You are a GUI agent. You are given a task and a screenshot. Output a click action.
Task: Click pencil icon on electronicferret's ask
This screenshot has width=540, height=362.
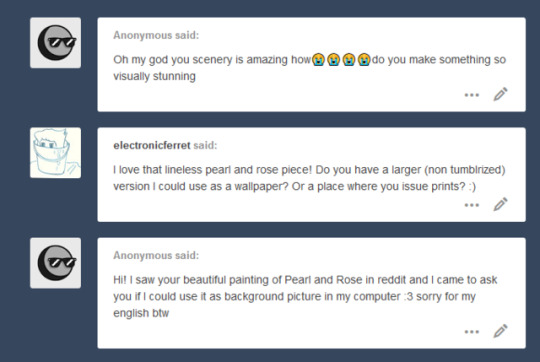tap(500, 204)
